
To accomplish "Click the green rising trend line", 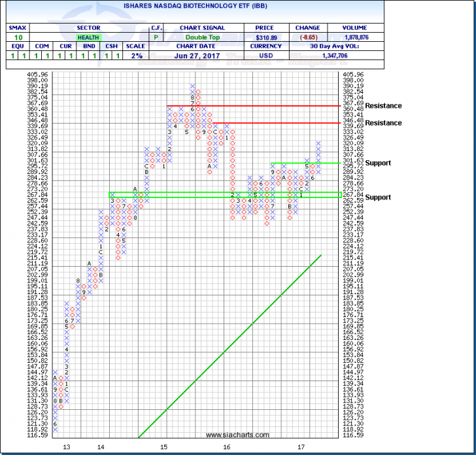I will (229, 346).
